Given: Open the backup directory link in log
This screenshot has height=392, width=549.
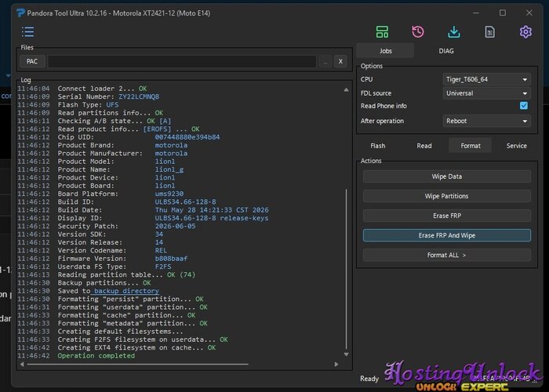Looking at the screenshot, I should (x=126, y=291).
